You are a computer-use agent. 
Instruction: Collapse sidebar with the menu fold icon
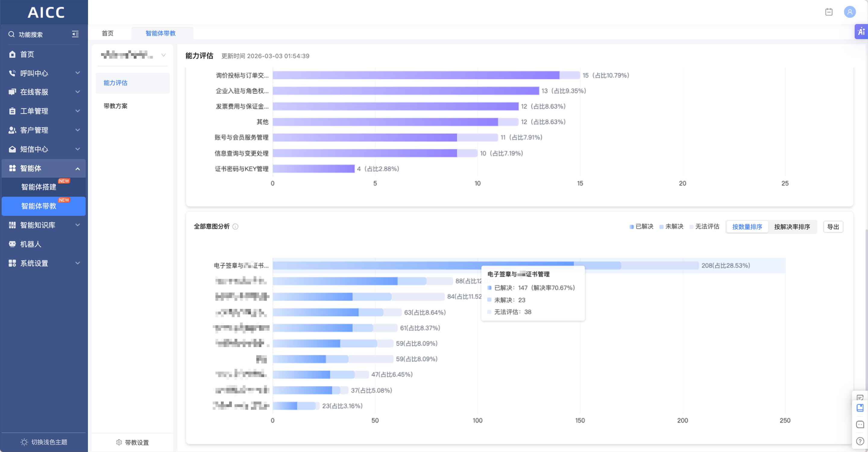click(x=75, y=34)
